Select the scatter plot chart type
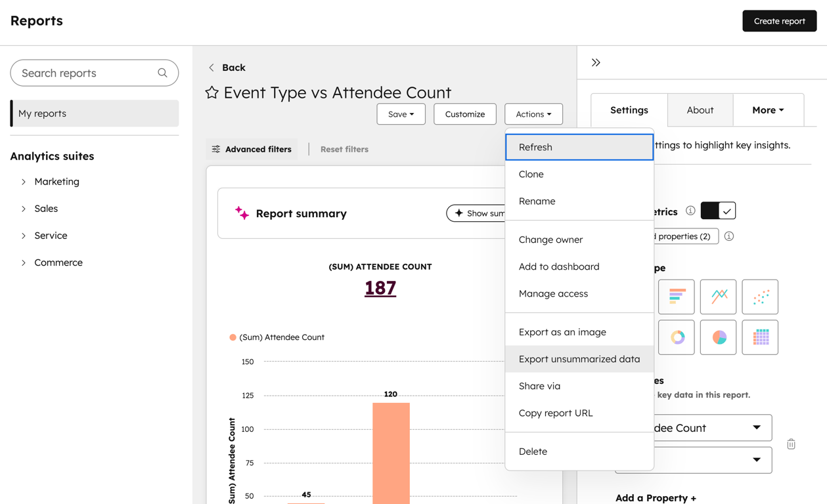 [760, 297]
